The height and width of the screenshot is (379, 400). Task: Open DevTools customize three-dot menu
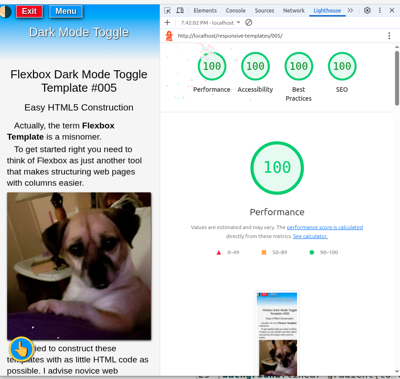click(380, 11)
